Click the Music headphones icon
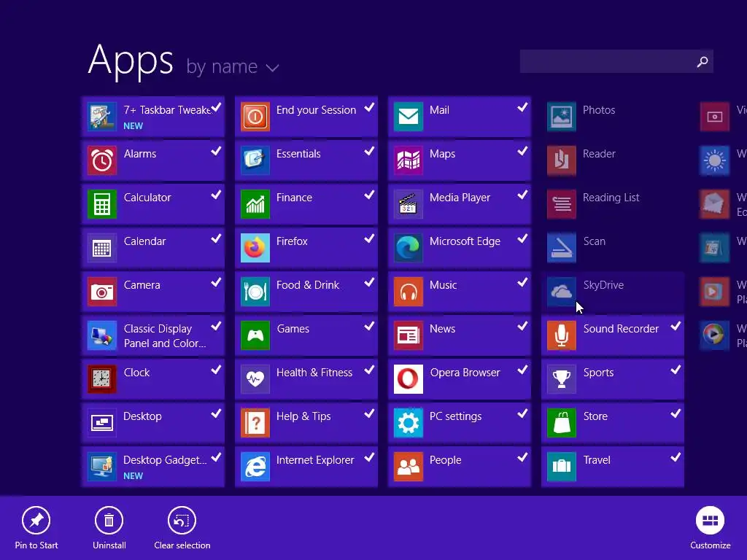This screenshot has width=747, height=560. click(409, 292)
